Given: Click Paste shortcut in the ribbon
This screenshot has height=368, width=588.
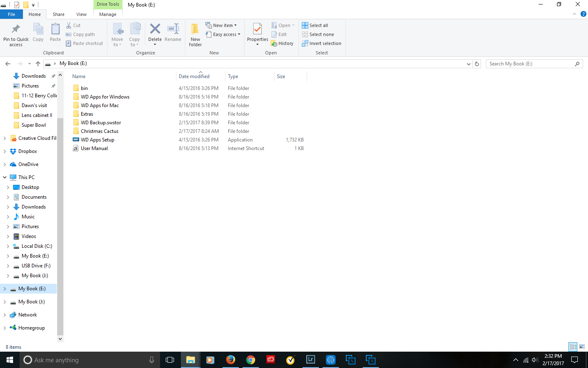Looking at the screenshot, I should [x=85, y=43].
